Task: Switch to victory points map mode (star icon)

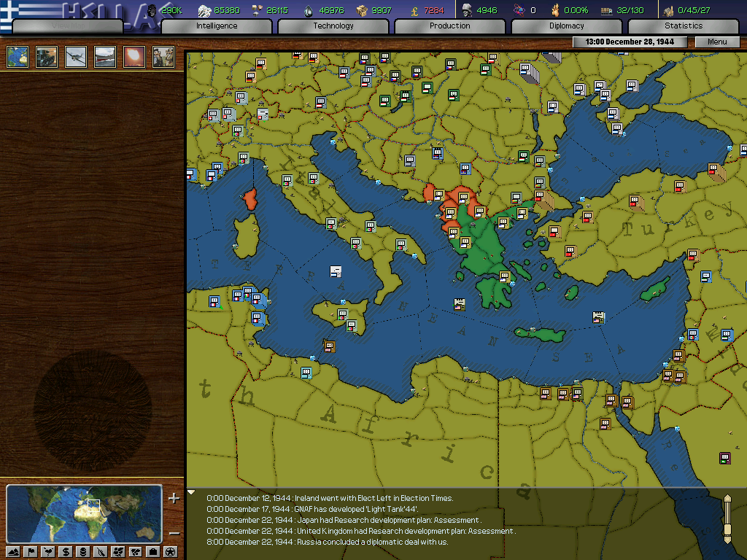Action: [x=170, y=552]
